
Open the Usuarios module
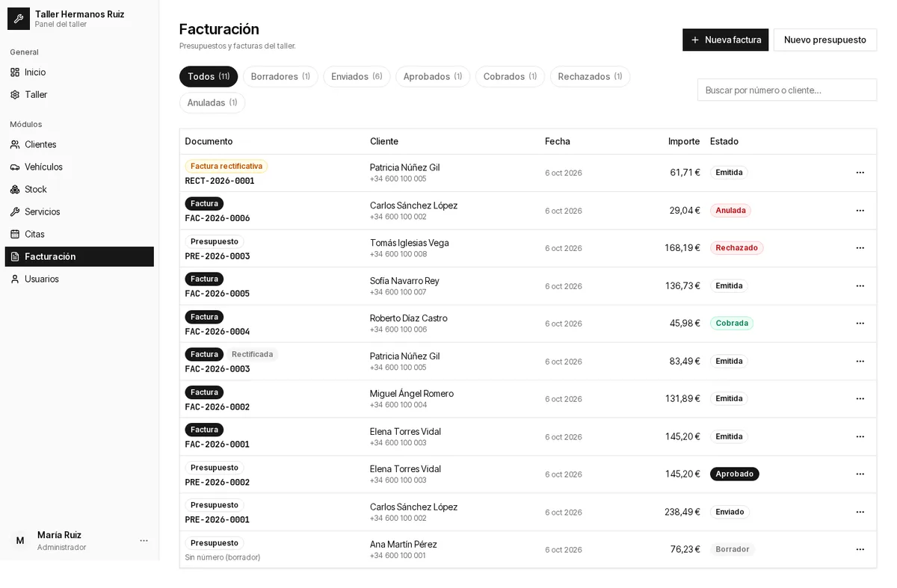click(x=79, y=279)
